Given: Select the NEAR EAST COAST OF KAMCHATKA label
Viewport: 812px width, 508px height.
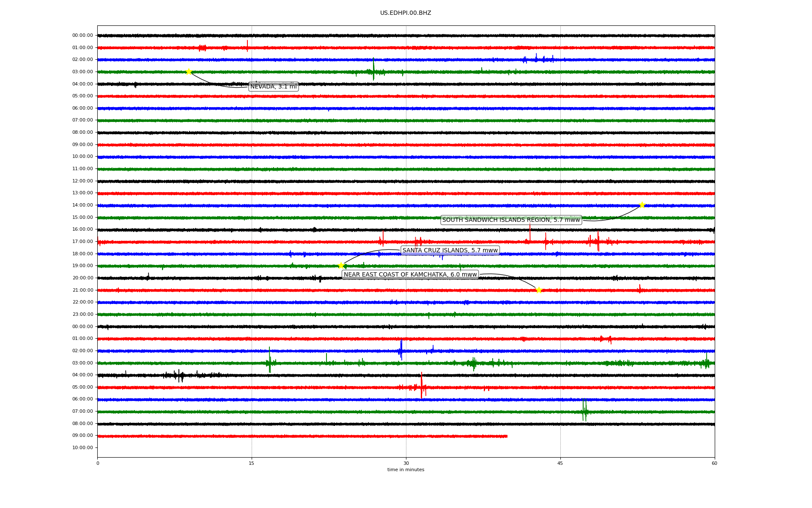Looking at the screenshot, I should (x=410, y=274).
